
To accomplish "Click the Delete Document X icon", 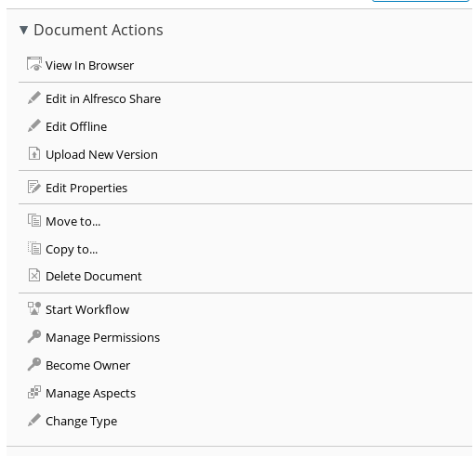I will pos(34,275).
